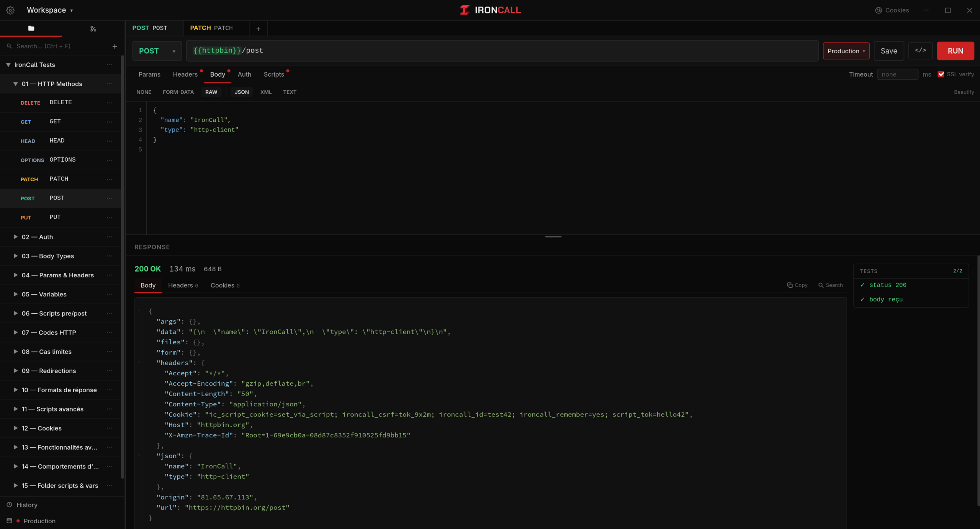Open the Workspace dropdown menu
Image resolution: width=980 pixels, height=529 pixels.
(x=50, y=10)
